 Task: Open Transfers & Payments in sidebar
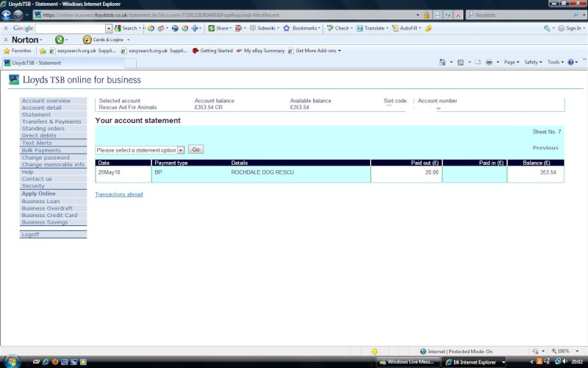(x=51, y=121)
